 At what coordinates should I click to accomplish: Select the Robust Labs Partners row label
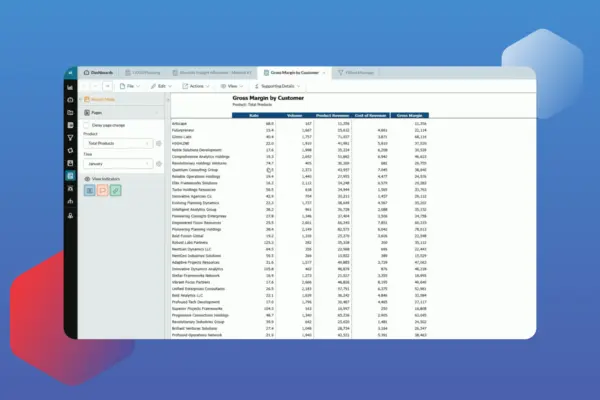pyautogui.click(x=190, y=242)
